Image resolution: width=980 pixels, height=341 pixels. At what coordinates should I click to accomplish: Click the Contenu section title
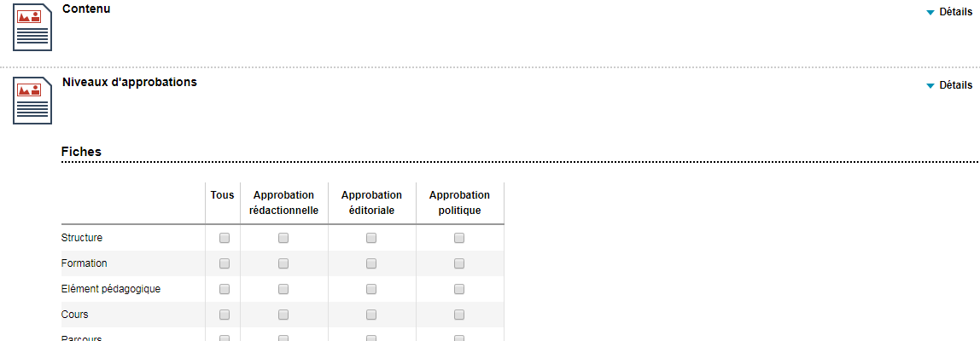click(86, 9)
